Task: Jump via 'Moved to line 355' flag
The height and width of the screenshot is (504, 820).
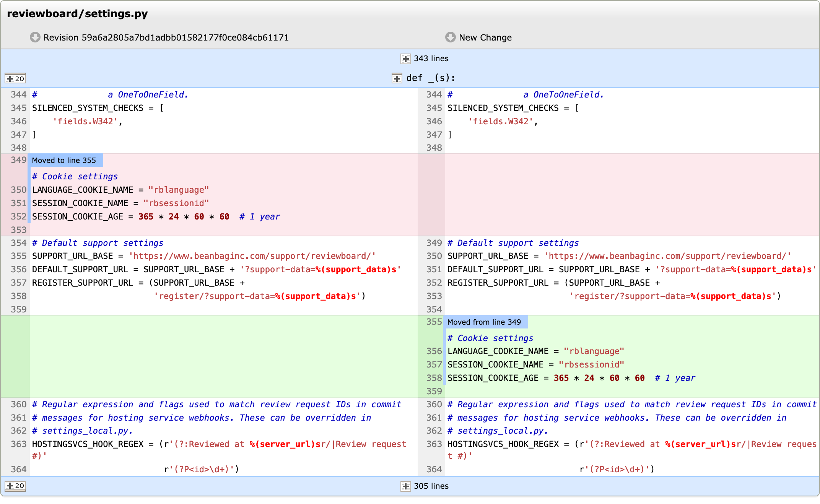Action: [x=65, y=160]
